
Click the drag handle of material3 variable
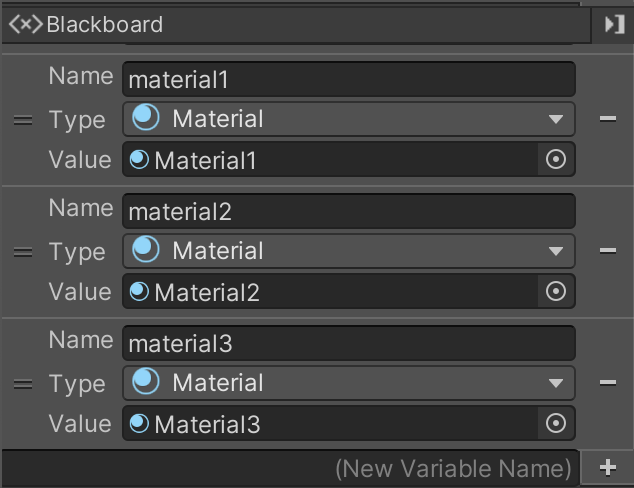[x=22, y=384]
